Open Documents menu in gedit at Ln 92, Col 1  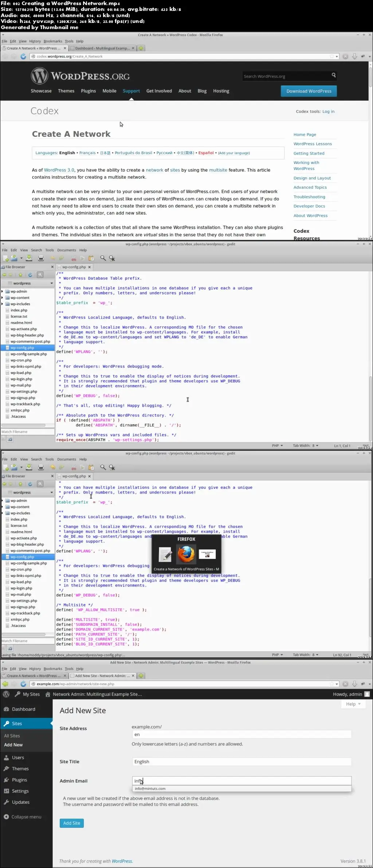[x=67, y=459]
